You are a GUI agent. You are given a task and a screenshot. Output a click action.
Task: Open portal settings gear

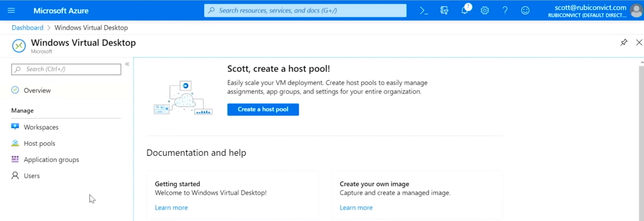click(485, 10)
